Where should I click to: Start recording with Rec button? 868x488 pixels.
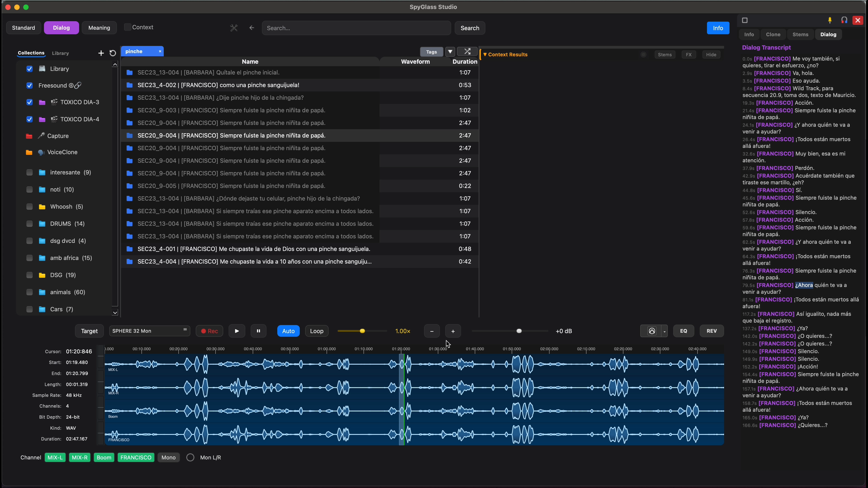coord(209,331)
